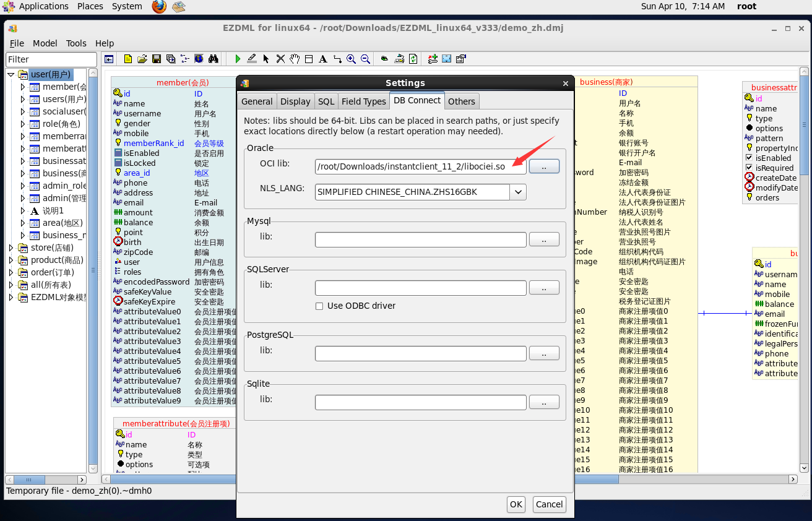Open the NLS_LANG dropdown arrow
Screen dimensions: 812x521
point(518,192)
